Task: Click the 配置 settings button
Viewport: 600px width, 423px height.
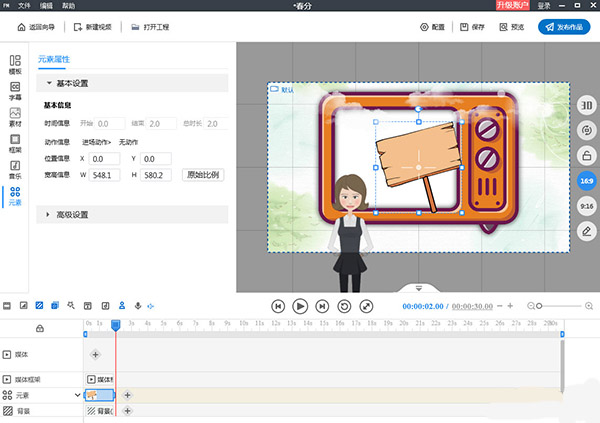Action: coord(432,27)
